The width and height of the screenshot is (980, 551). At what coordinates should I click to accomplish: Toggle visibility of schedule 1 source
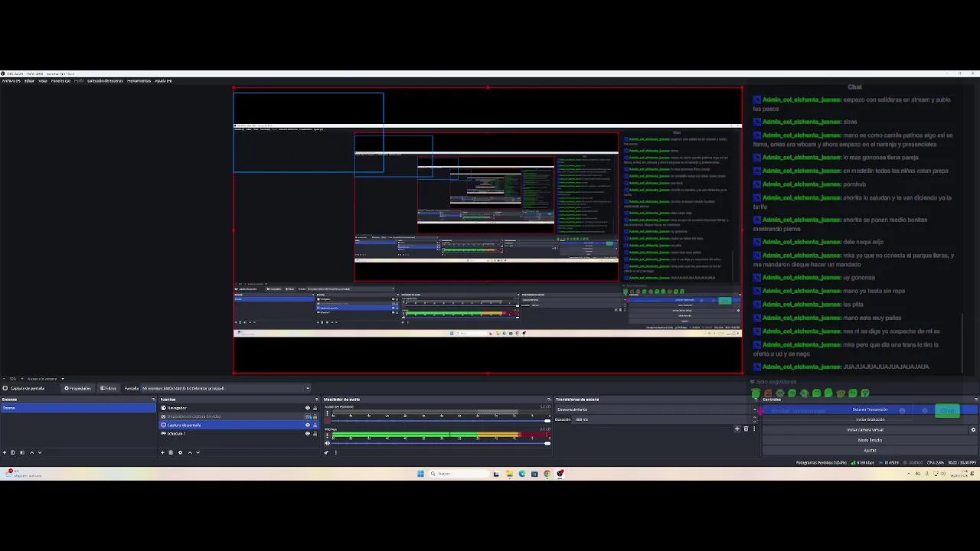click(x=308, y=434)
